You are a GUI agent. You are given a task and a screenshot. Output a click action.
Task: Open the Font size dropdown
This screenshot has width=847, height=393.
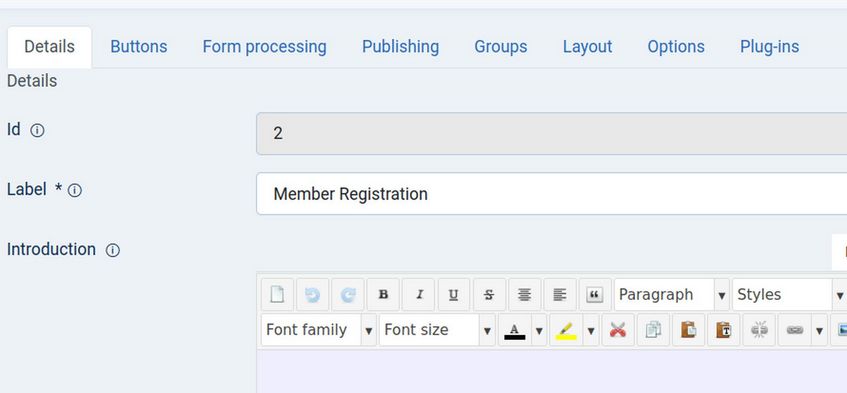(x=437, y=330)
